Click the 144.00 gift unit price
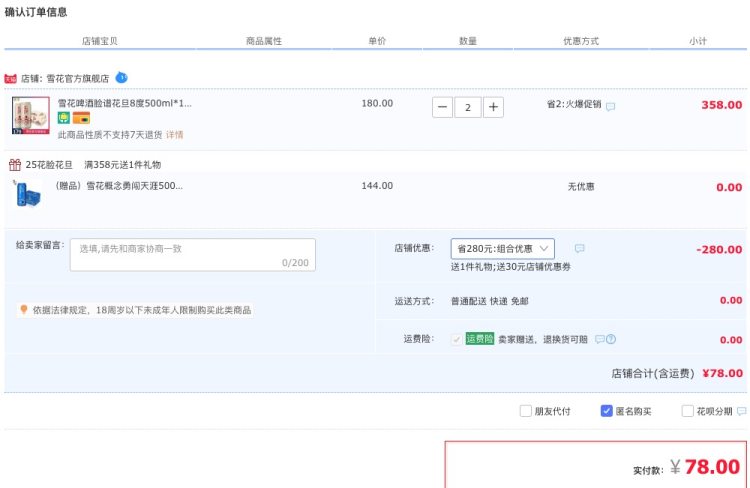Screen dimensions: 750x488 coord(377,186)
